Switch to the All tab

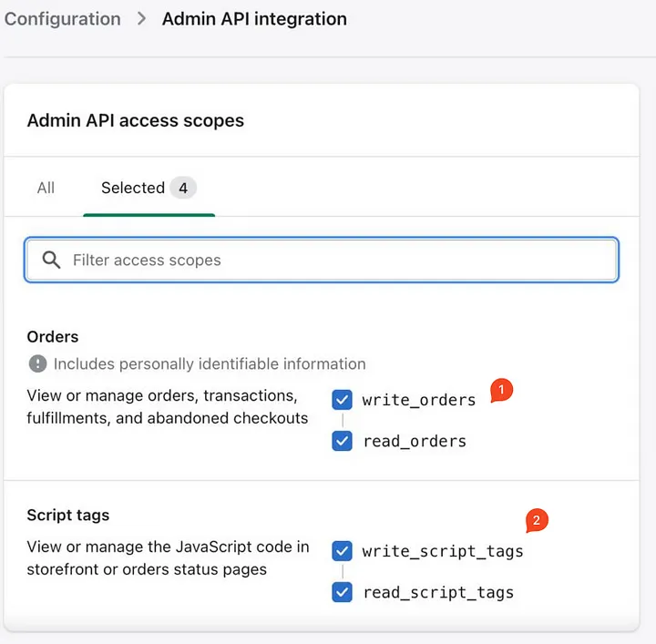[x=46, y=188]
